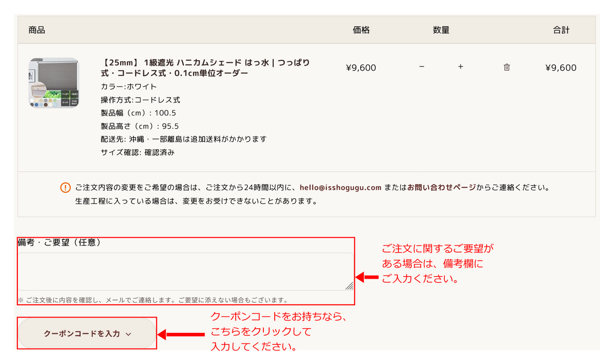Select the 数量 column header
Viewport: 614px width, 364px height.
[x=441, y=30]
